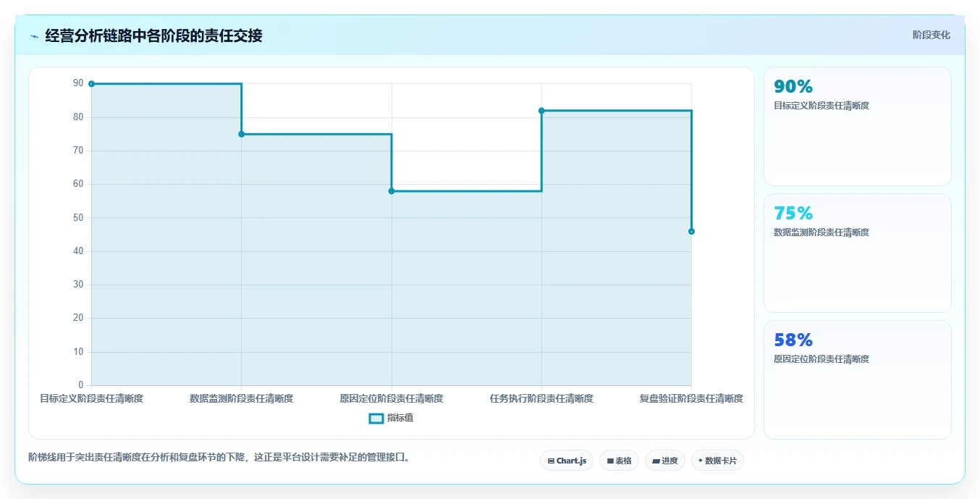Click the data point at value 90
This screenshot has height=499, width=980.
pos(91,84)
